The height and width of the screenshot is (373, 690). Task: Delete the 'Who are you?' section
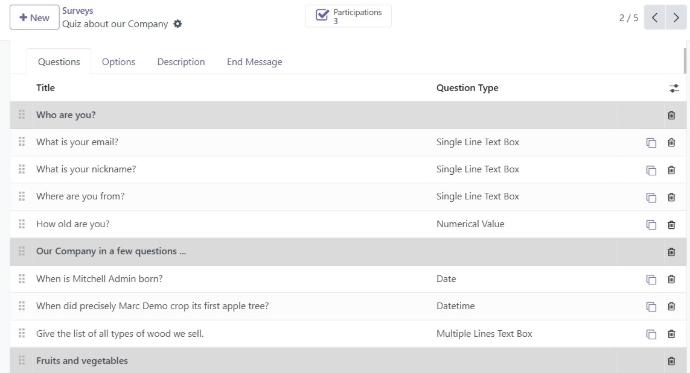click(671, 115)
